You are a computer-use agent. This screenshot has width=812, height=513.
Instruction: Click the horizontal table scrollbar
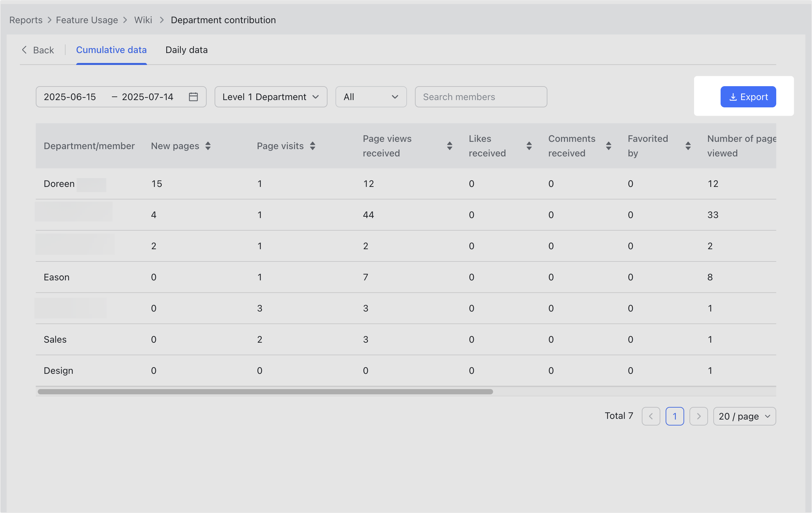tap(265, 391)
